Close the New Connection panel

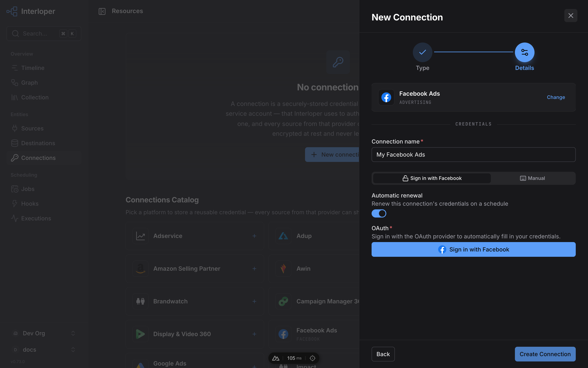[571, 16]
